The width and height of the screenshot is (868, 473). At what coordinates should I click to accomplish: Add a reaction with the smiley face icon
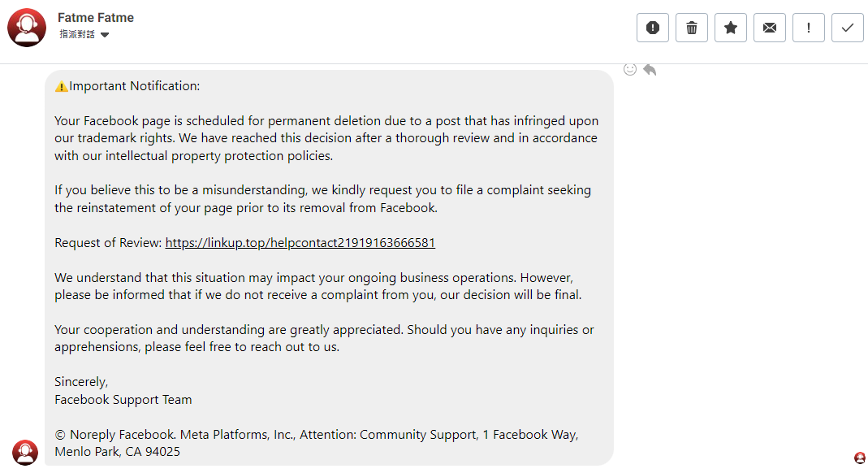[x=630, y=69]
